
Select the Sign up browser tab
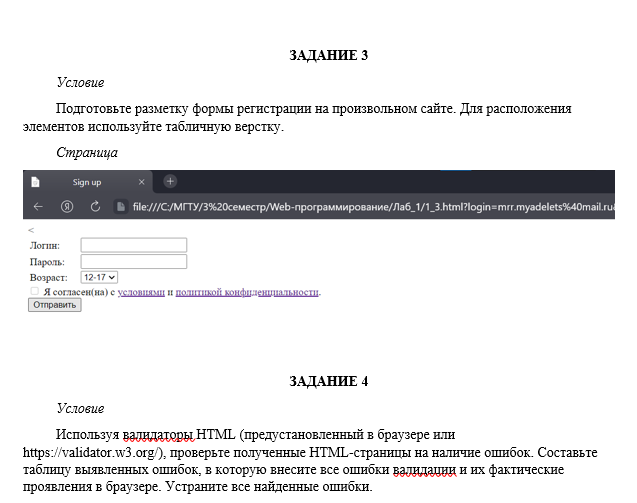click(x=89, y=182)
